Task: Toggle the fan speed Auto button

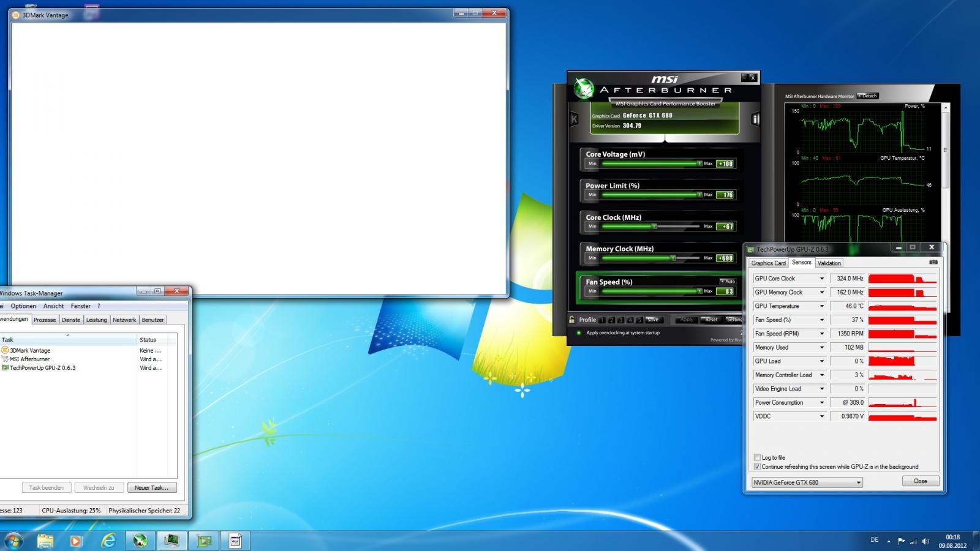Action: click(x=727, y=281)
